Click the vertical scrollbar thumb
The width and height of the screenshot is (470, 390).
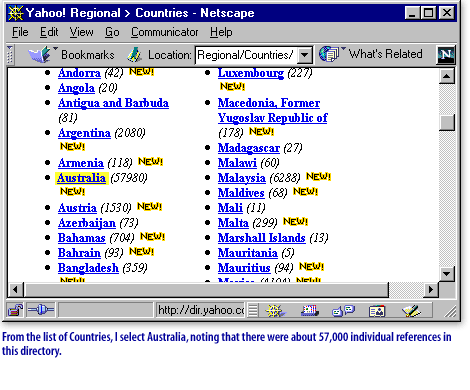tap(447, 123)
